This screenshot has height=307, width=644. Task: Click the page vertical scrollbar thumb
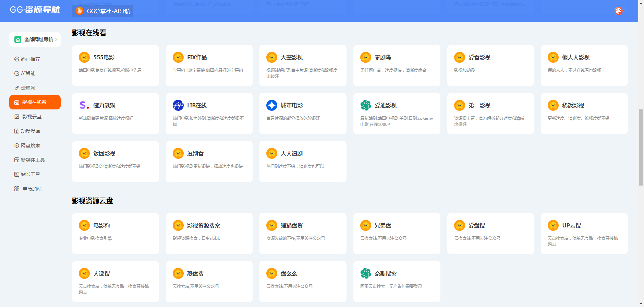tap(641, 147)
